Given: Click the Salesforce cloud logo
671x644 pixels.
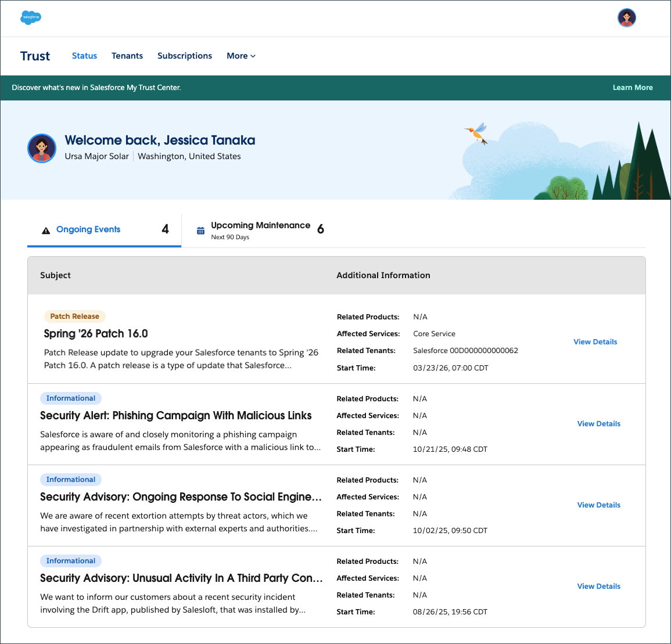Looking at the screenshot, I should coord(31,17).
